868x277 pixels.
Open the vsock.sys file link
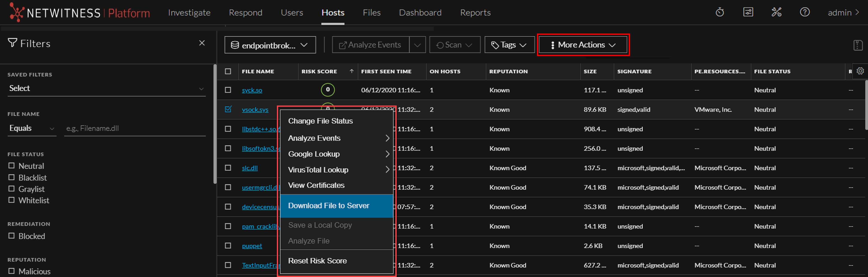(x=255, y=110)
